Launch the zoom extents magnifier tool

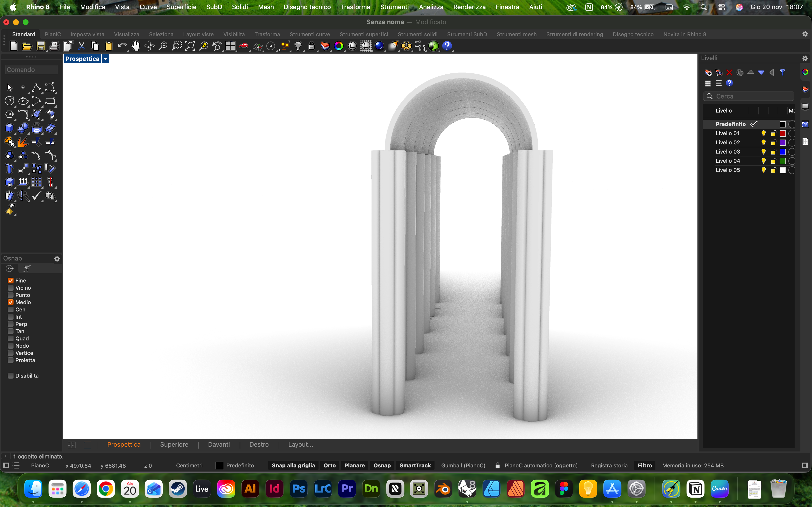point(189,46)
